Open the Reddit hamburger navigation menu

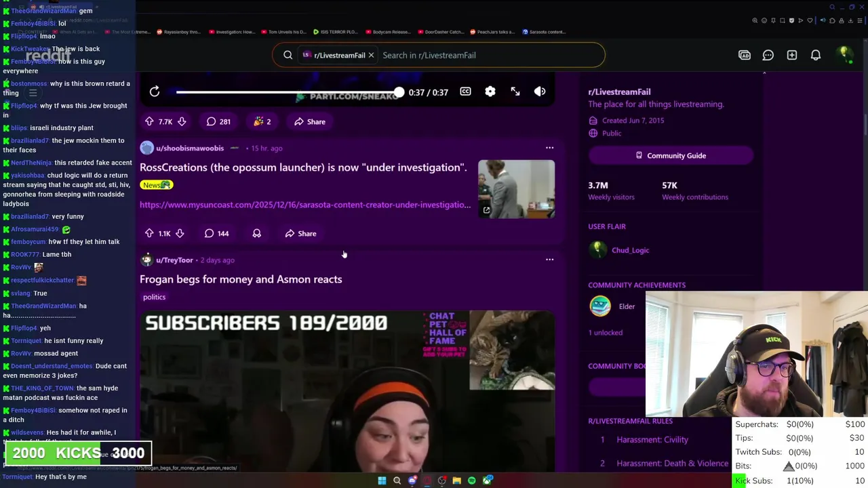click(33, 93)
